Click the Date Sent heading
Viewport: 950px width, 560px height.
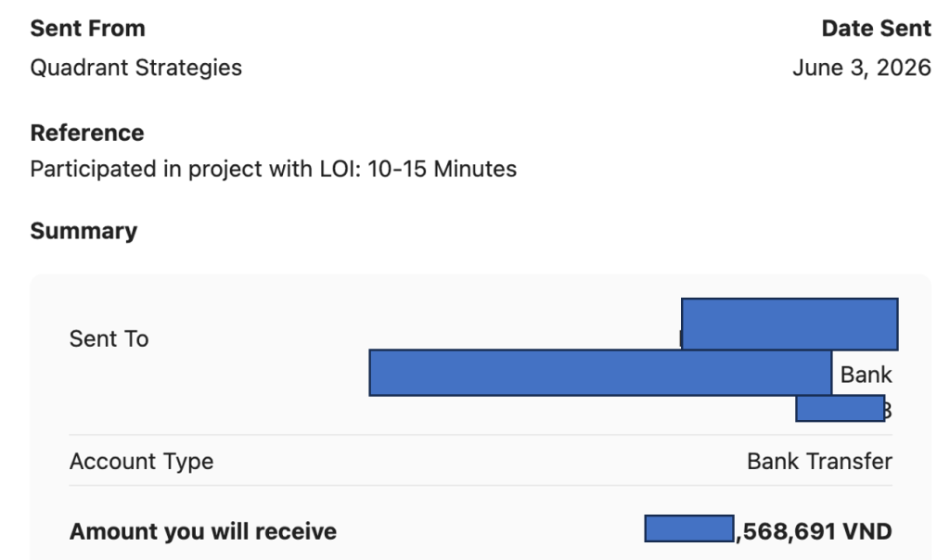pos(876,29)
